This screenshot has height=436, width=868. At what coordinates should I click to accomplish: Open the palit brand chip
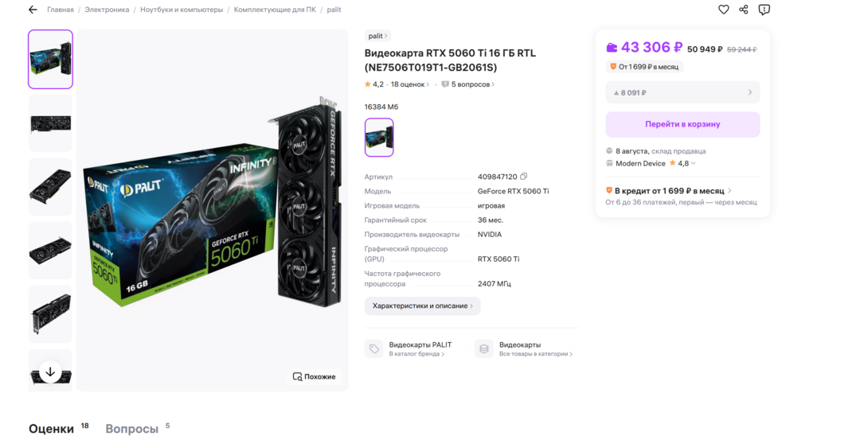coord(377,36)
